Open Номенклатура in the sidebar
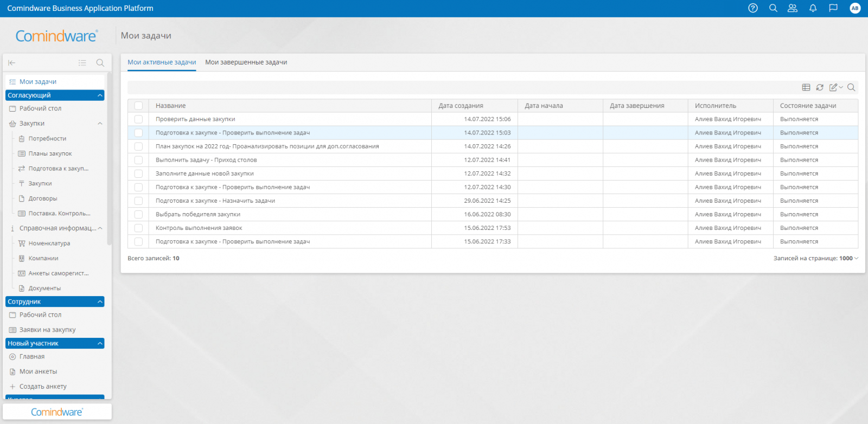This screenshot has width=868, height=424. 49,243
